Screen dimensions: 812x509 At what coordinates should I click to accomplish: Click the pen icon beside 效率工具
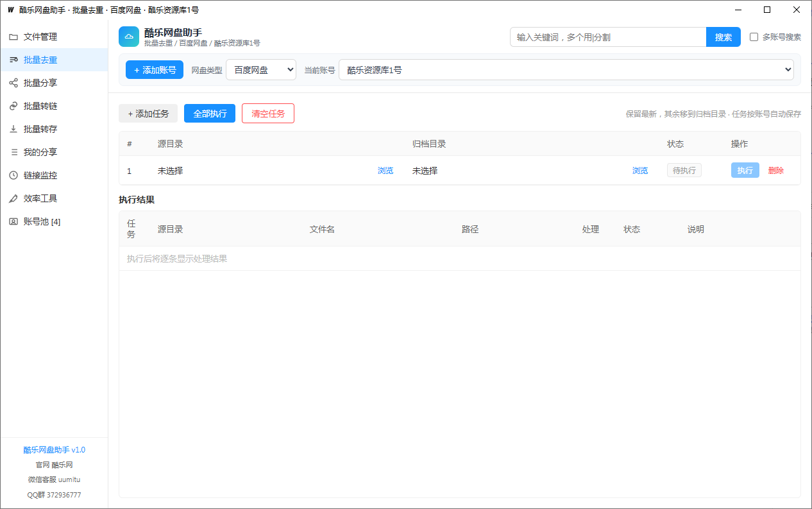pos(13,198)
